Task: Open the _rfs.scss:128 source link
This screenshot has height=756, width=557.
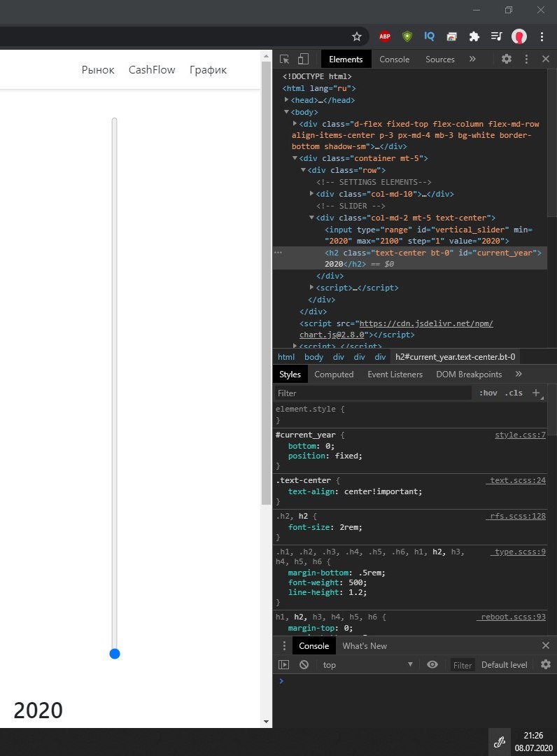Action: (516, 516)
